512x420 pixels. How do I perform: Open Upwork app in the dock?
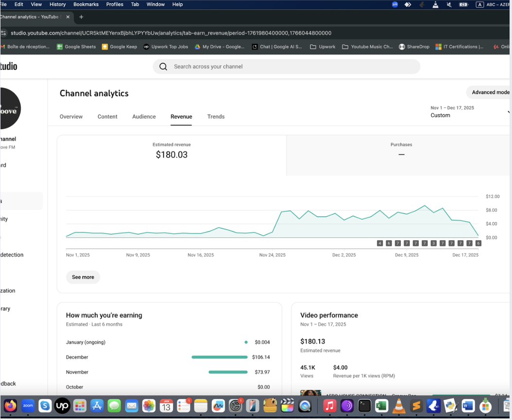(x=62, y=405)
